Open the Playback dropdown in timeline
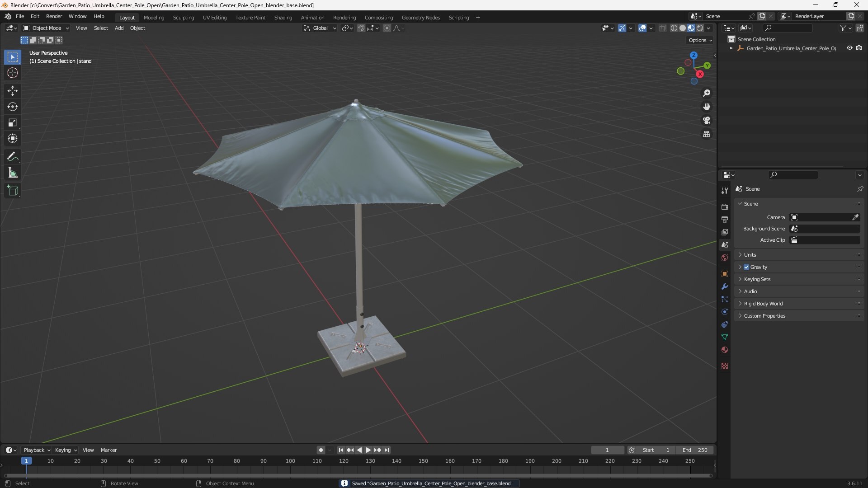This screenshot has width=868, height=488. coord(37,450)
